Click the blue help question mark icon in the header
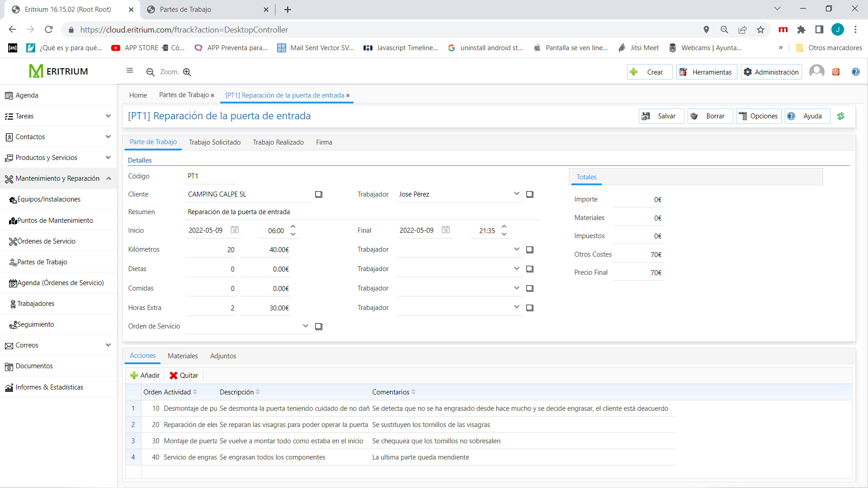868x488 pixels. click(x=855, y=72)
